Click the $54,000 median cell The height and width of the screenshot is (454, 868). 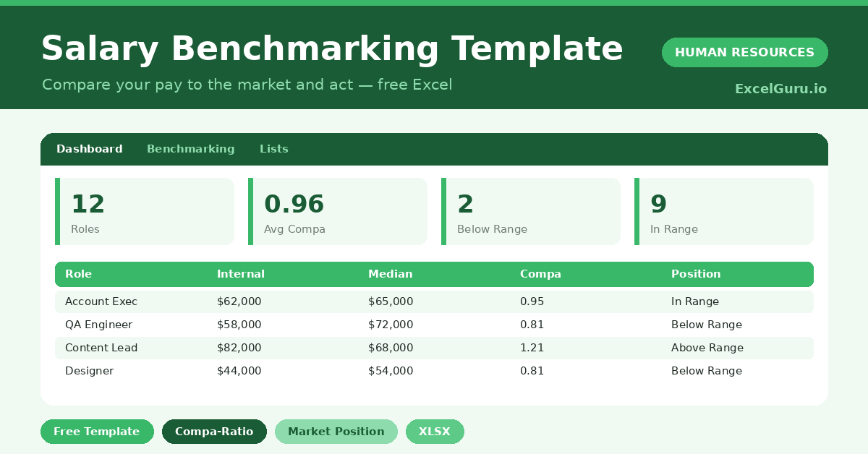[x=391, y=371]
